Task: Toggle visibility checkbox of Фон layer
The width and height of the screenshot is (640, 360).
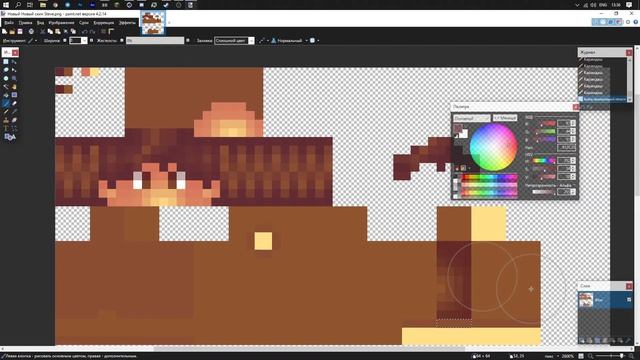Action: 629,300
